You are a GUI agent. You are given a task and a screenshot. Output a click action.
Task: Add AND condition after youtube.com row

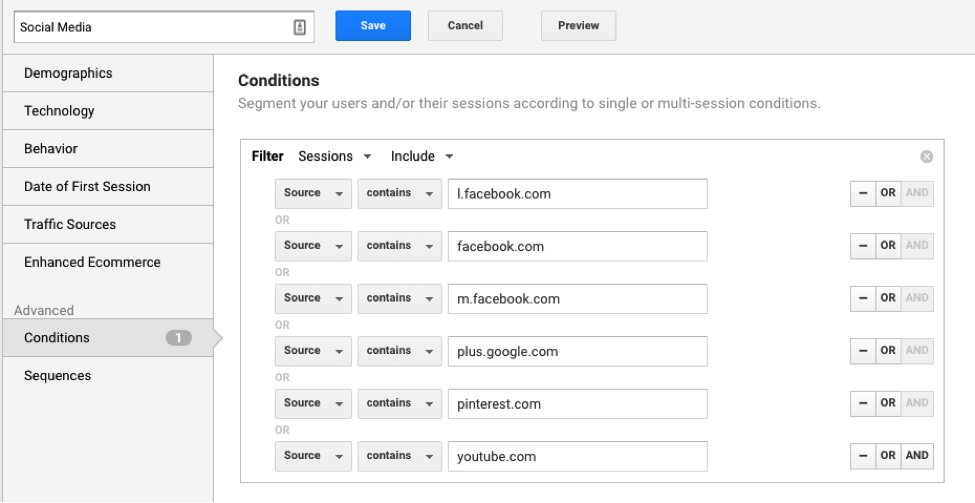tap(917, 456)
